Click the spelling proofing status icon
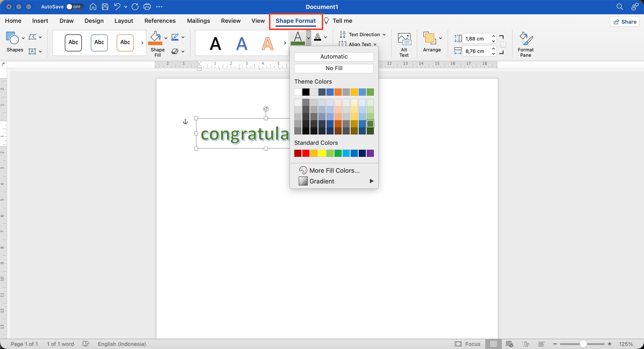This screenshot has width=644, height=349. (x=86, y=344)
